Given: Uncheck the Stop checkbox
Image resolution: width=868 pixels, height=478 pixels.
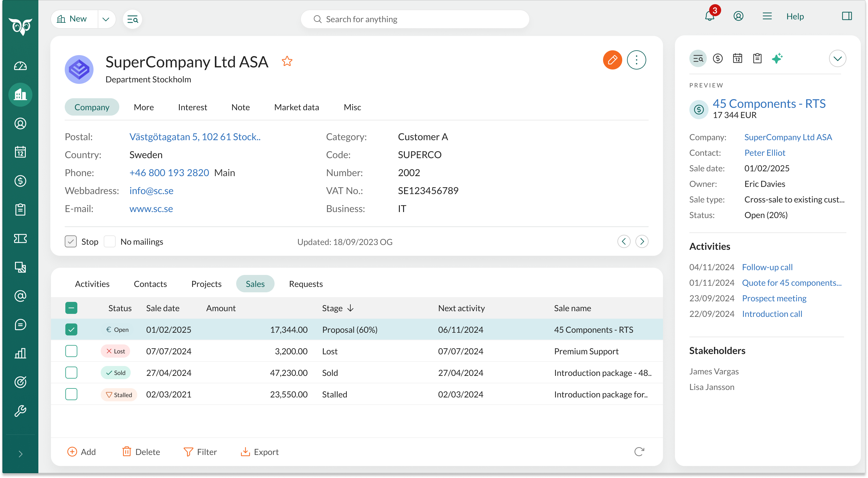Looking at the screenshot, I should click(x=70, y=241).
